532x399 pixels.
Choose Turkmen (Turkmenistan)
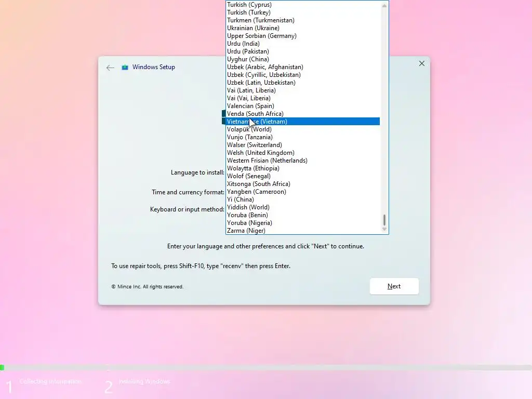tap(303, 20)
